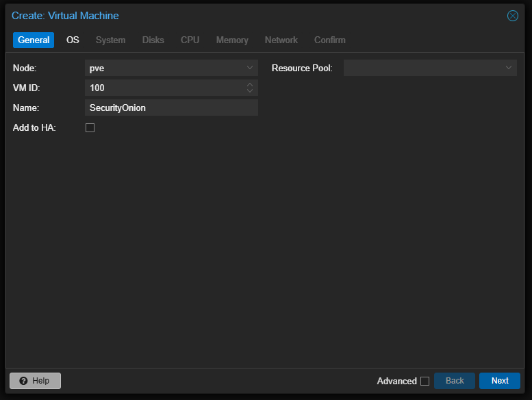Select the System tab
Viewport: 532px width, 400px height.
click(x=111, y=40)
